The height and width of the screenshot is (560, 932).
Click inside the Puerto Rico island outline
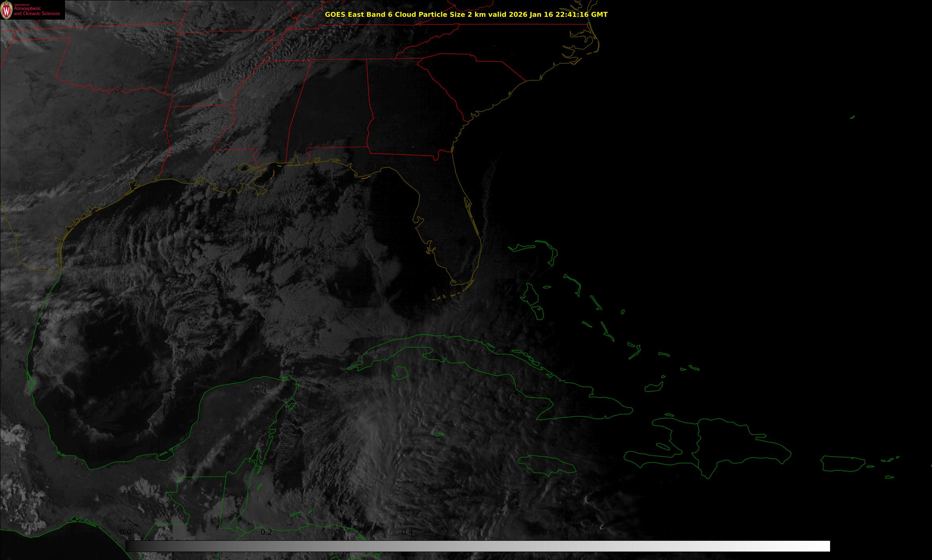(843, 463)
